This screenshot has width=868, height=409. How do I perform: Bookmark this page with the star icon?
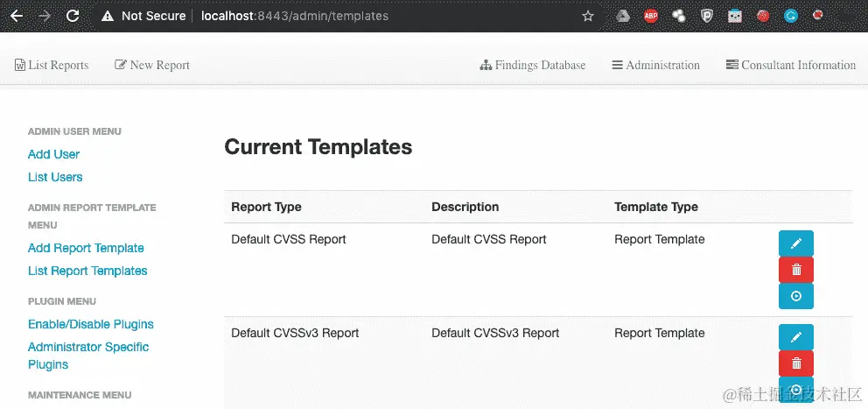click(588, 16)
